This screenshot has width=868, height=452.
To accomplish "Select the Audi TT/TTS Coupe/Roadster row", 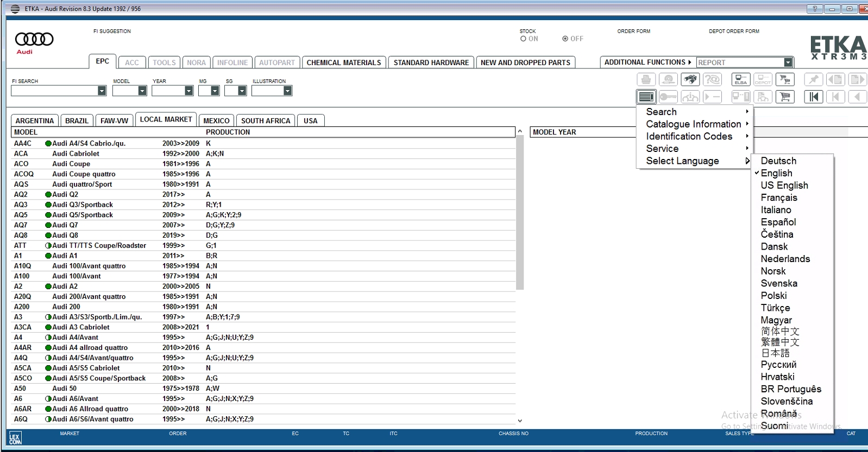I will [x=263, y=246].
